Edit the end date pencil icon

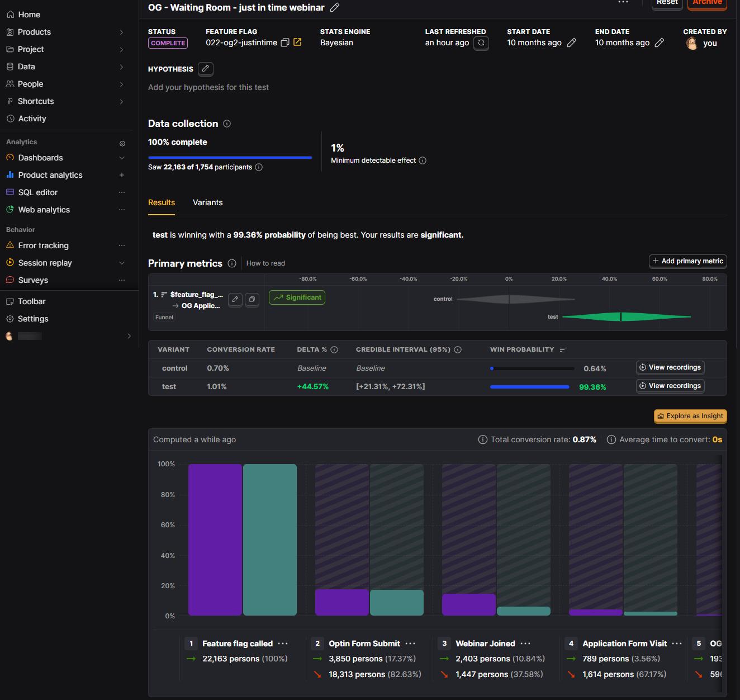(x=660, y=43)
